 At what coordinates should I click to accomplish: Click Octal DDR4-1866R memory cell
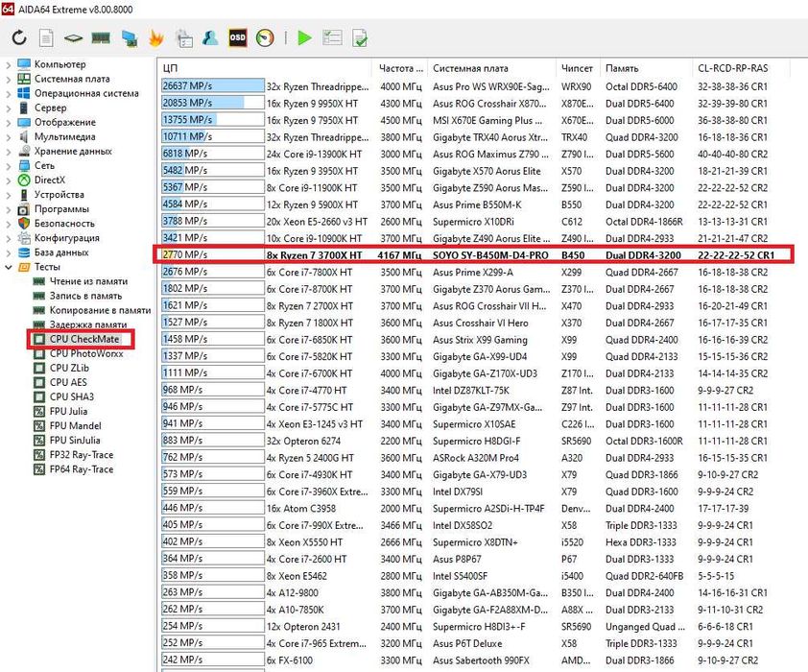pyautogui.click(x=644, y=222)
